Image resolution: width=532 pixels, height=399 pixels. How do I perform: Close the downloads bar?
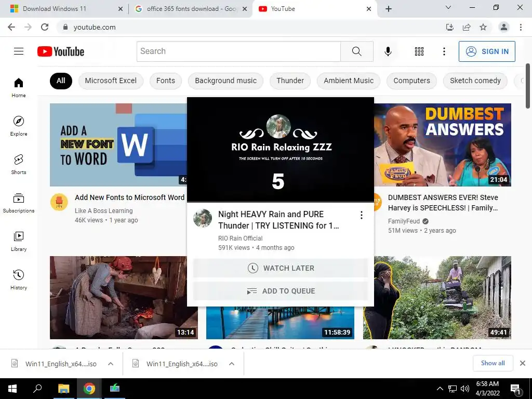pos(523,363)
